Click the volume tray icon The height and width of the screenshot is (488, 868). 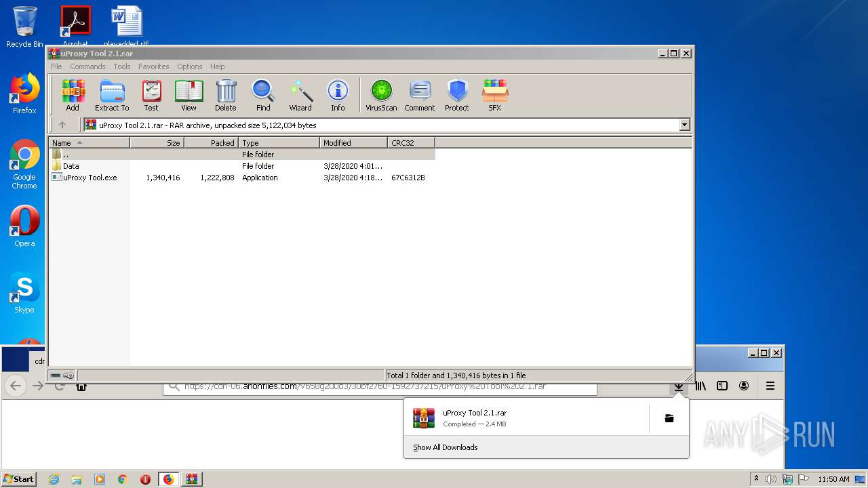pos(771,479)
